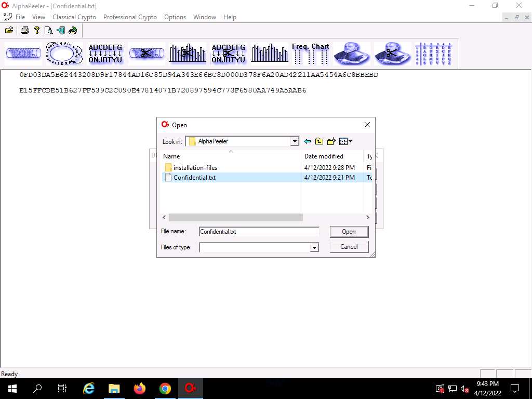Open Google Chrome from the taskbar
Screen dimensions: 532x399
(x=165, y=389)
